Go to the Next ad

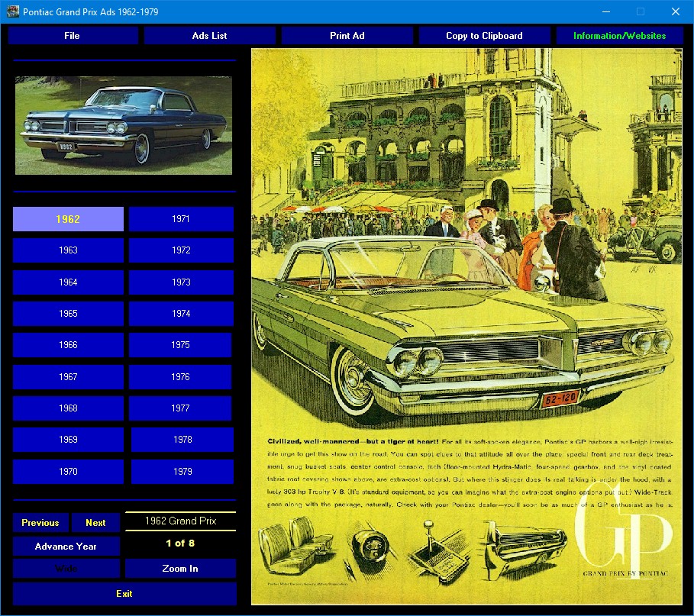(95, 523)
